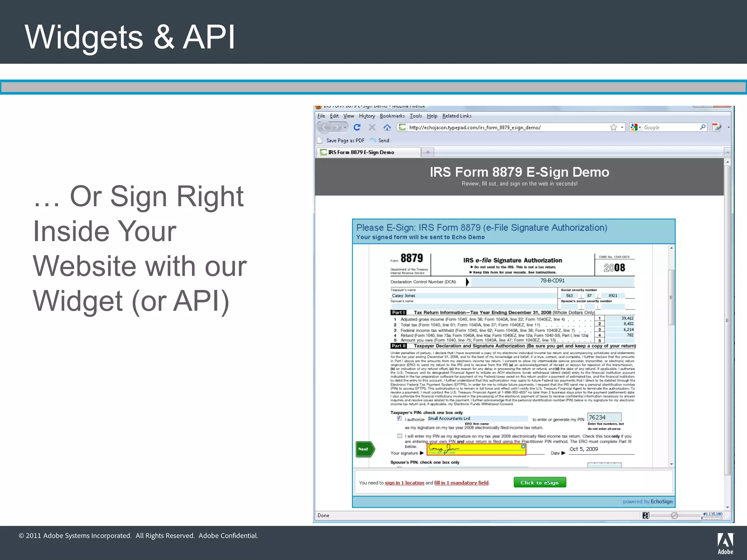
Task: Click Save Page as PDF toolbar button
Action: click(341, 140)
